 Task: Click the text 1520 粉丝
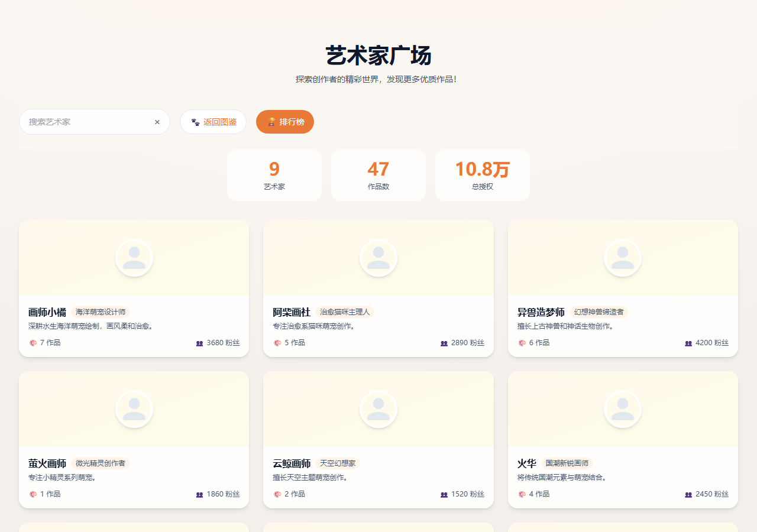click(468, 494)
